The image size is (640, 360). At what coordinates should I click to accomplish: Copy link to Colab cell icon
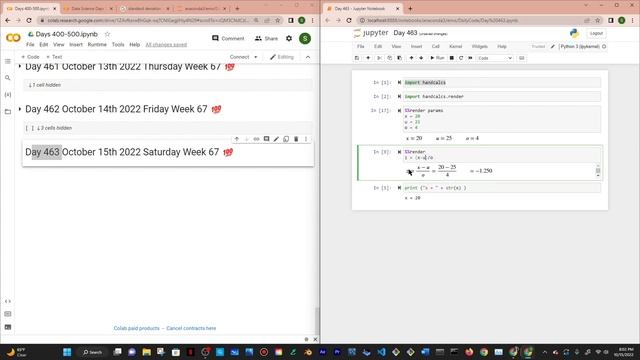(x=256, y=139)
